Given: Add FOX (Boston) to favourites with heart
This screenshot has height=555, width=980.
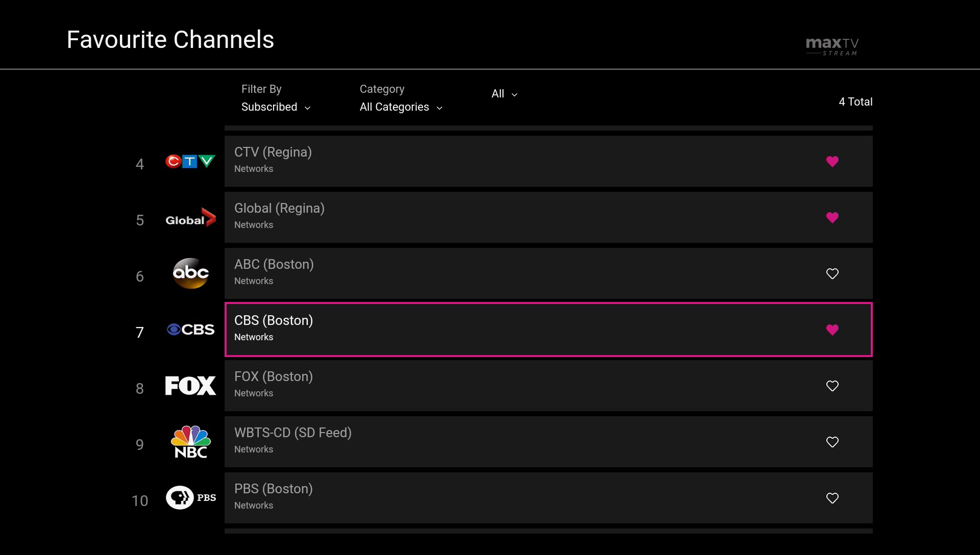Looking at the screenshot, I should 832,386.
